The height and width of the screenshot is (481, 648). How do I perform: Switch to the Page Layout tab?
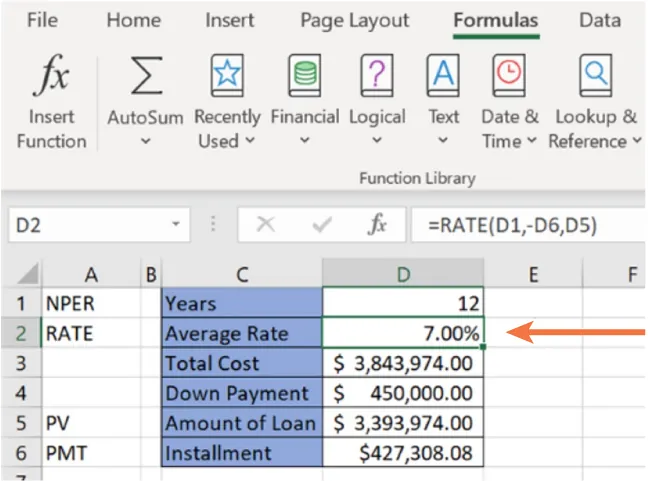[355, 20]
